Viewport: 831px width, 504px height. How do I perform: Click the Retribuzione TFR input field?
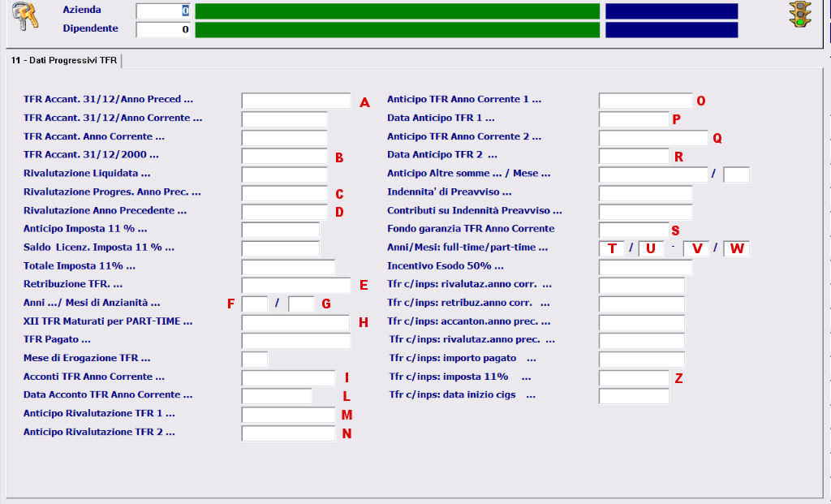point(295,285)
